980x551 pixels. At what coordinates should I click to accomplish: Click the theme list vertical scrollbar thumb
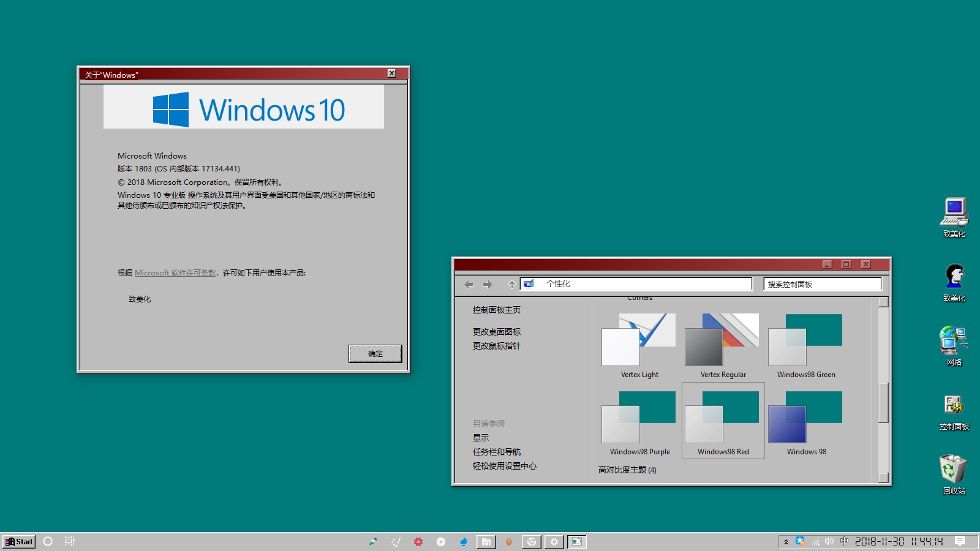point(883,403)
